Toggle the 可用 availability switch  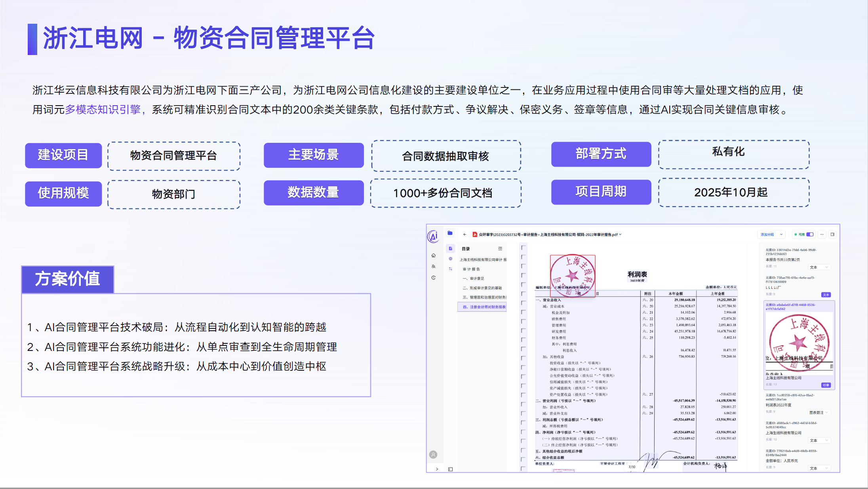(x=810, y=234)
